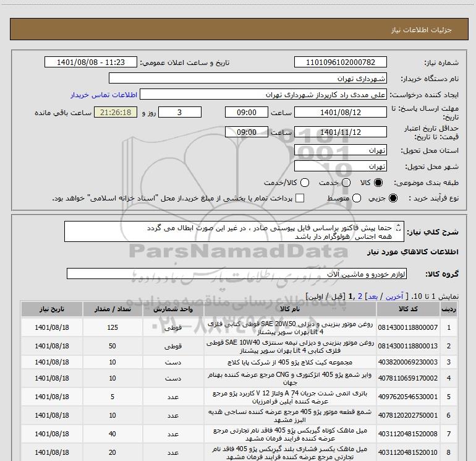The height and width of the screenshot is (461, 476).
Task: Click the SAE 20W50 motor oil item name
Action: pos(290,327)
